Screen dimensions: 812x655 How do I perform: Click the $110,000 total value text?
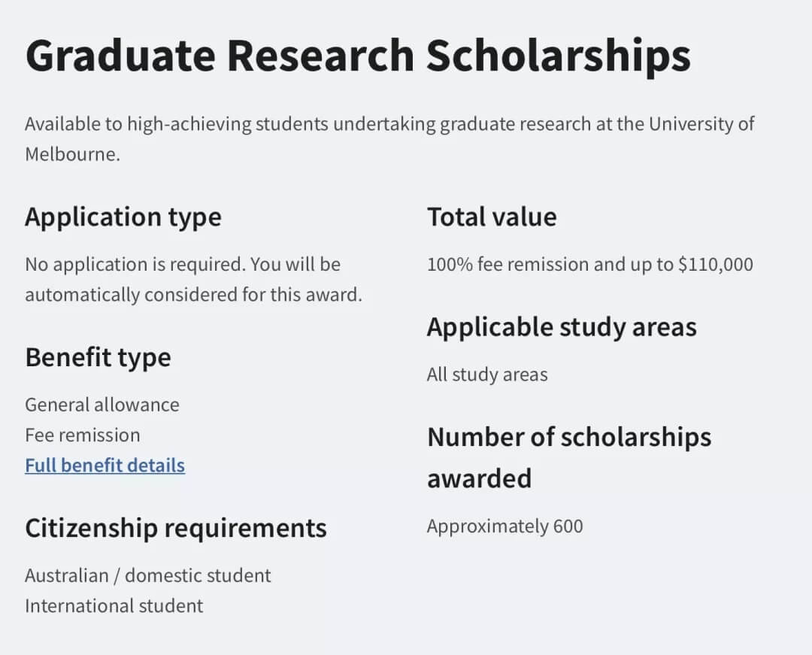[x=716, y=265]
